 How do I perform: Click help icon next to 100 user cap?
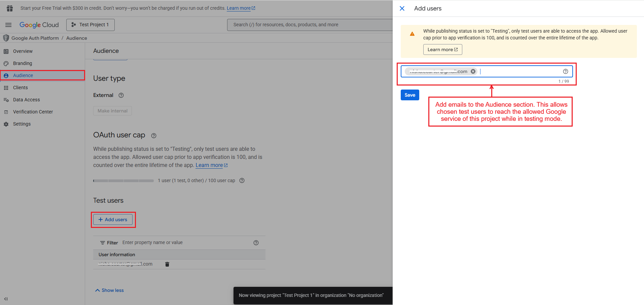pyautogui.click(x=242, y=180)
